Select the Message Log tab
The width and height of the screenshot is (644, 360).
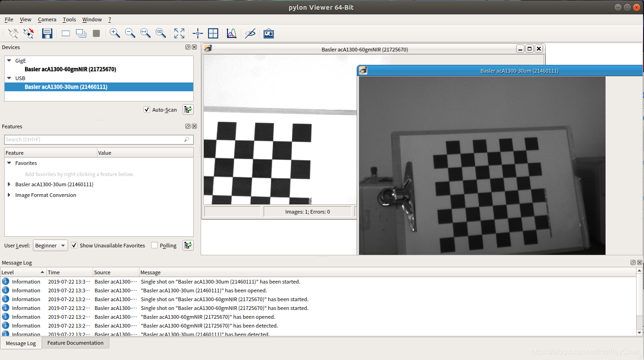point(21,343)
